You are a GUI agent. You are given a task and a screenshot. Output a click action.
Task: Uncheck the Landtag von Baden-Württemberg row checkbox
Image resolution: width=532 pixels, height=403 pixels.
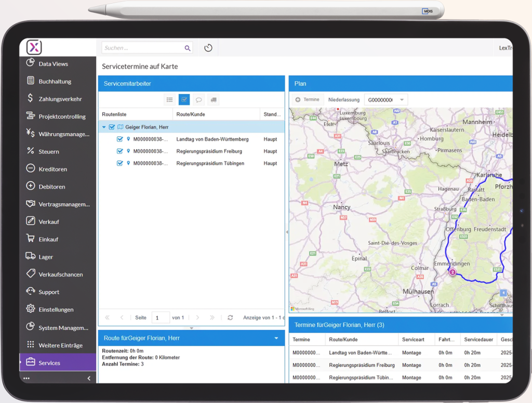(120, 139)
